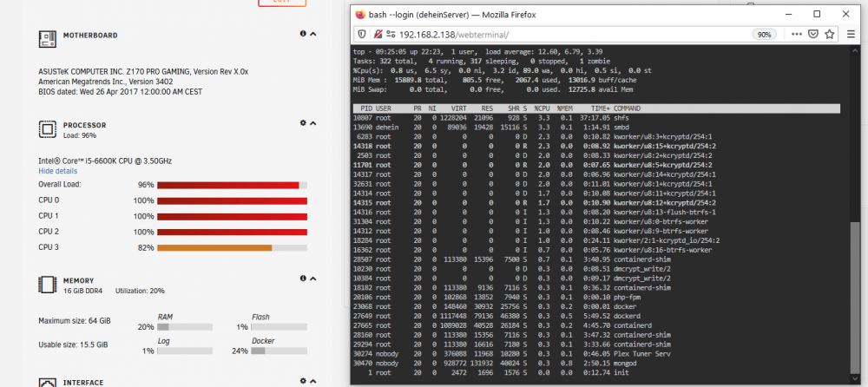Screen dimensions: 868x387
Task: Collapse the Interface section chevron
Action: [312, 381]
